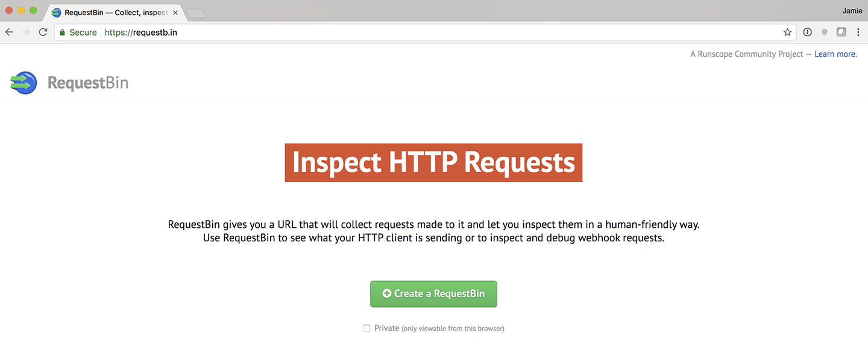Go back with the browser back arrow
The height and width of the screenshot is (360, 868).
(9, 33)
